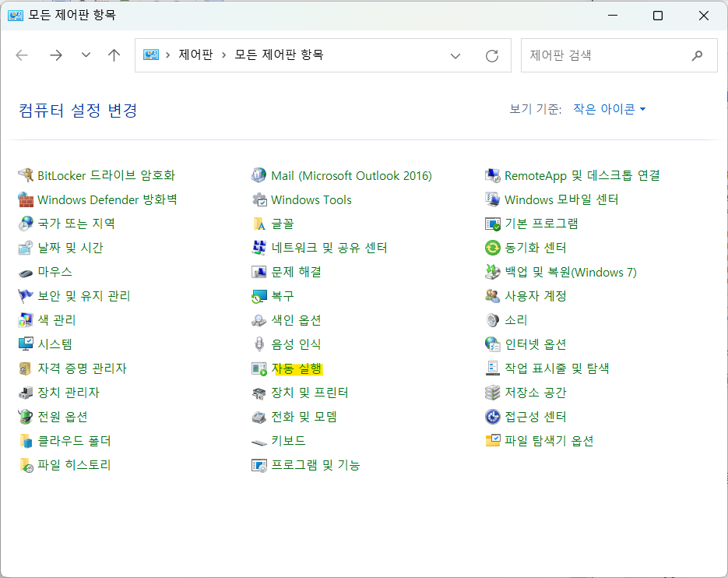
Task: Click the magnifier search icon
Action: click(x=697, y=56)
